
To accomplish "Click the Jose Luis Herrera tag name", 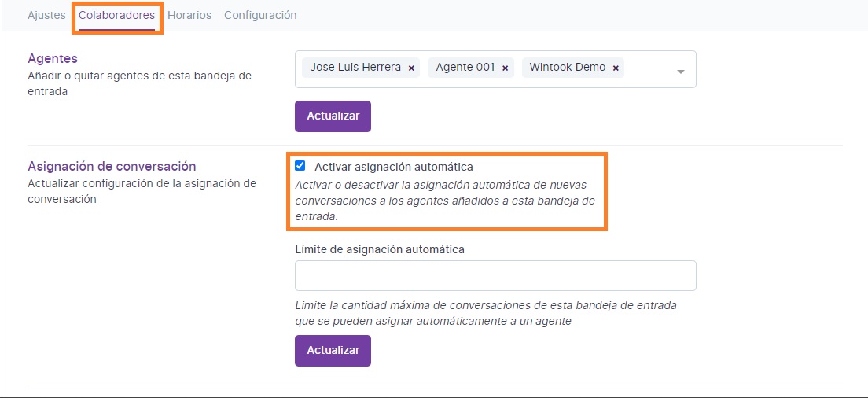I will pyautogui.click(x=355, y=68).
